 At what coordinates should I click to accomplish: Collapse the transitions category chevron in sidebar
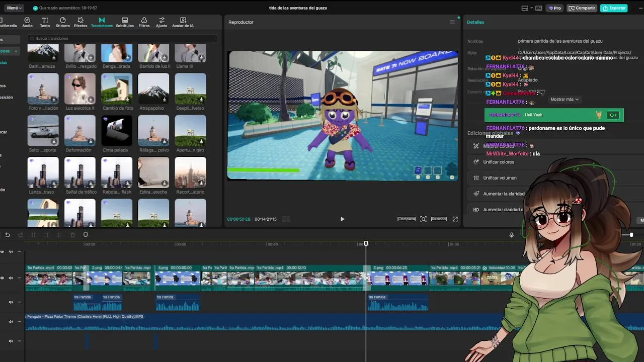[16, 51]
